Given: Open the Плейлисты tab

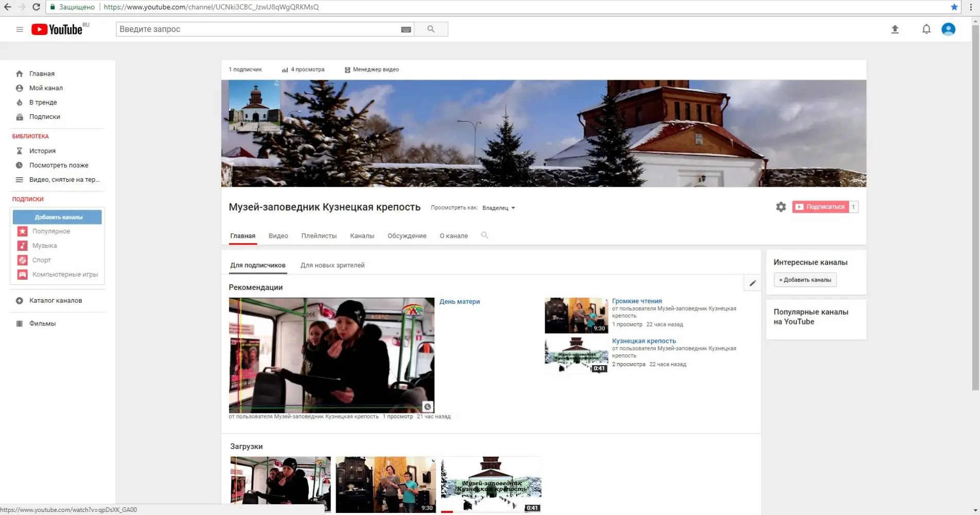Looking at the screenshot, I should point(319,236).
